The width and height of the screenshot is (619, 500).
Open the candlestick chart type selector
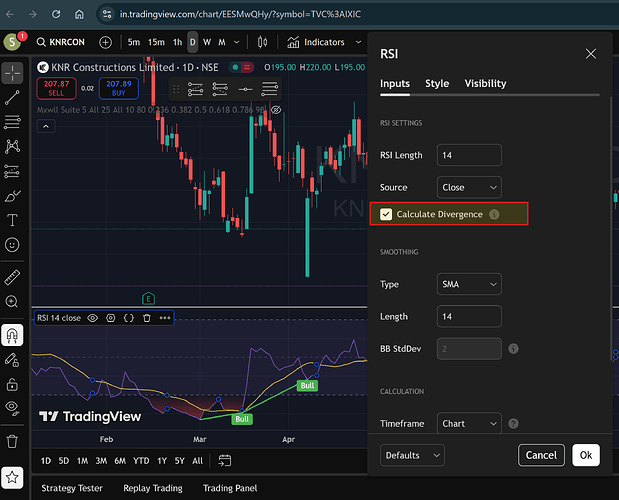[x=263, y=42]
